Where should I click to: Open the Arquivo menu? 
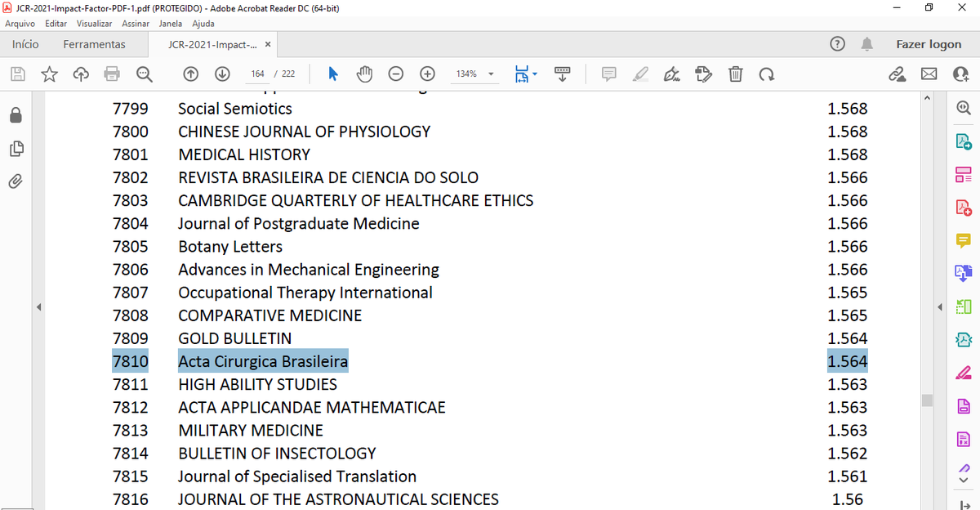20,24
